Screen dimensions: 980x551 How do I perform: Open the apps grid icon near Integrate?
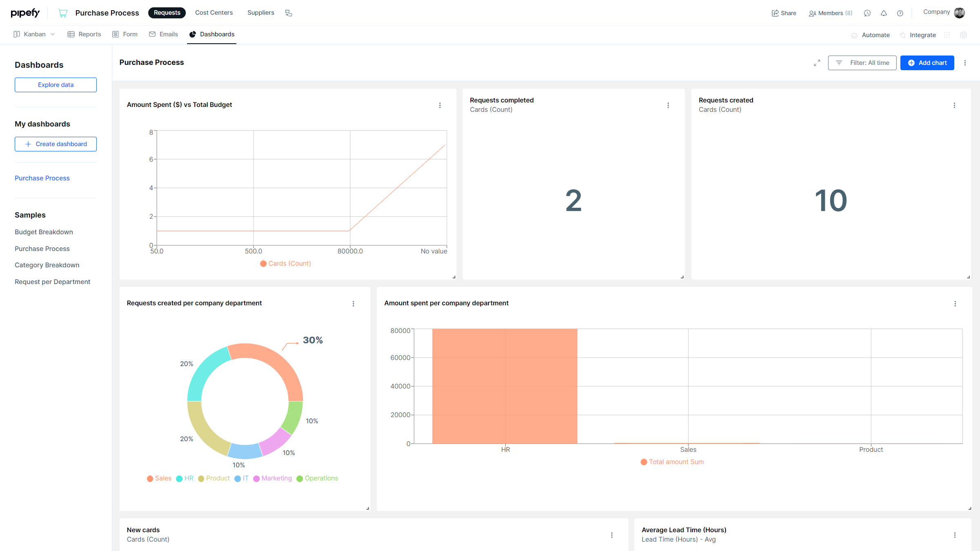pos(947,35)
